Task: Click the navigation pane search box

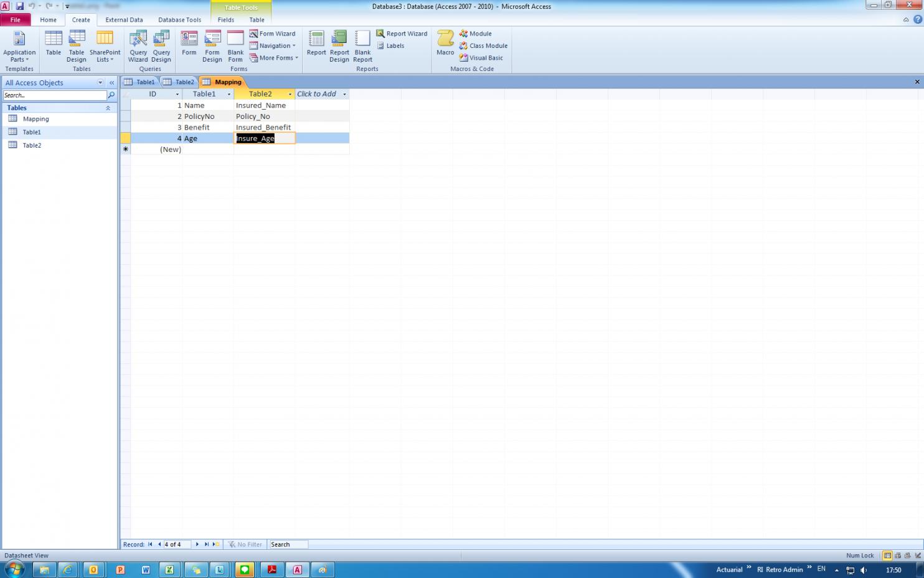Action: click(x=55, y=95)
